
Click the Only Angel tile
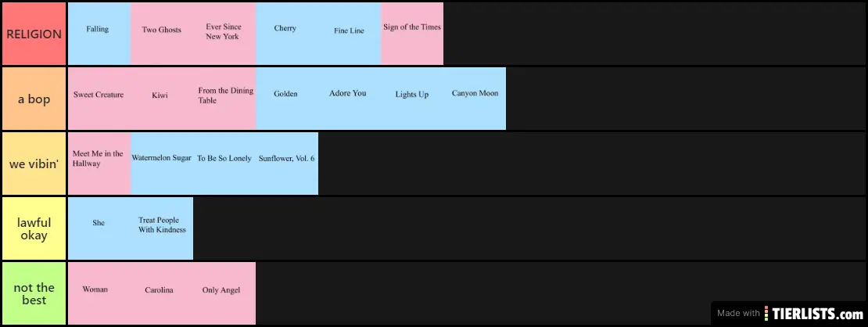click(223, 293)
